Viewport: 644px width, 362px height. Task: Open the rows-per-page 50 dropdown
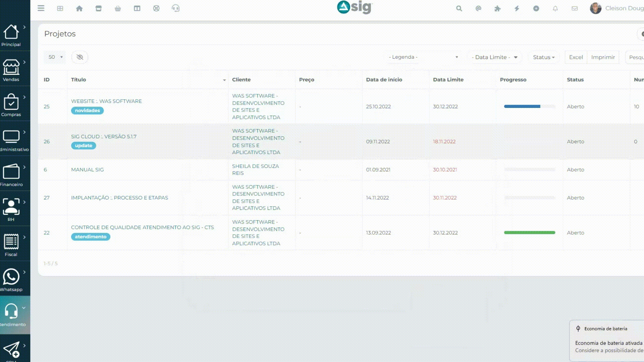(55, 57)
